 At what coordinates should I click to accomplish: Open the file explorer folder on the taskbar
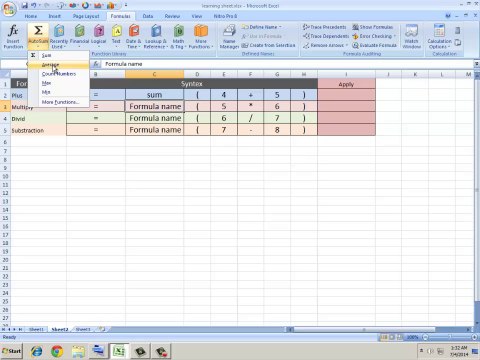pyautogui.click(x=78, y=351)
